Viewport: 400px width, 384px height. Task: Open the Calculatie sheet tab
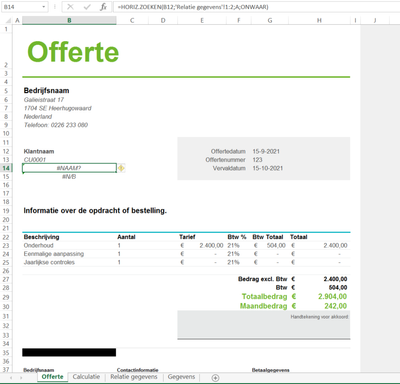[x=86, y=377]
